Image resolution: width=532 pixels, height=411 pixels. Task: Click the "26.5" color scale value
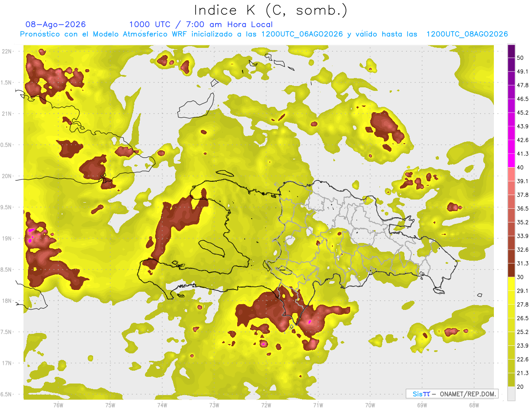[522, 318]
